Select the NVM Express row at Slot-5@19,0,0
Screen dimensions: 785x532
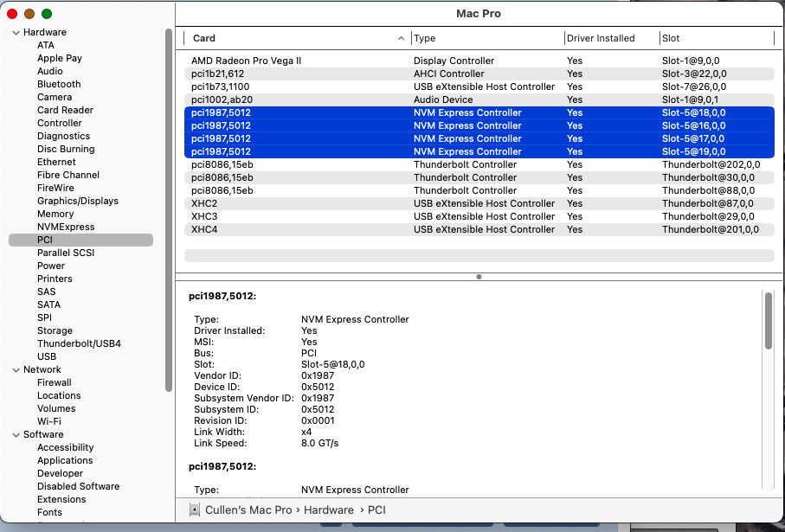(x=479, y=152)
